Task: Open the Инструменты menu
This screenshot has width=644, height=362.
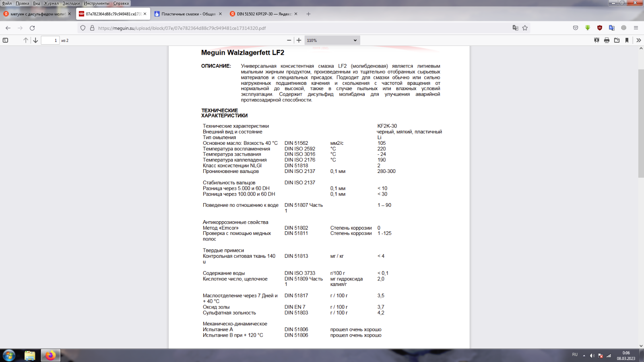Action: [x=97, y=3]
